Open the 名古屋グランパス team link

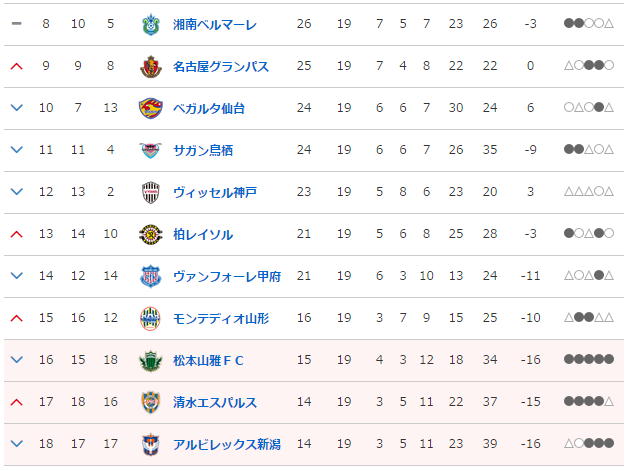220,66
